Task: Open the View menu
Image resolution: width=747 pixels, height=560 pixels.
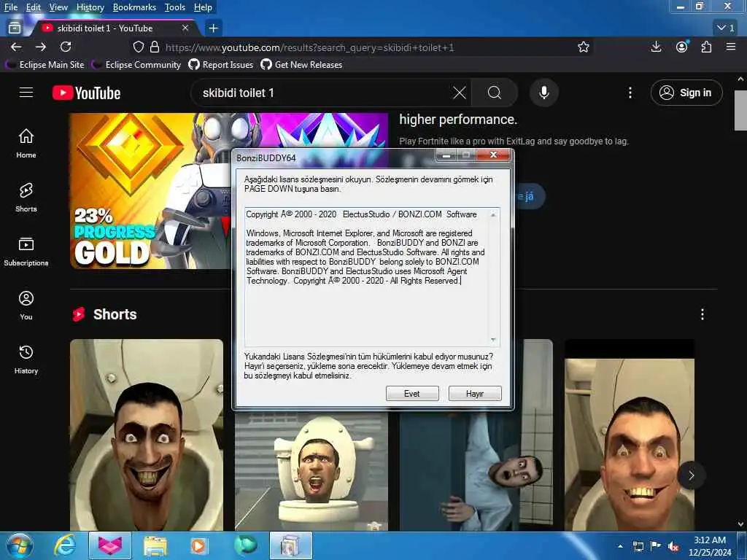Action: click(58, 7)
